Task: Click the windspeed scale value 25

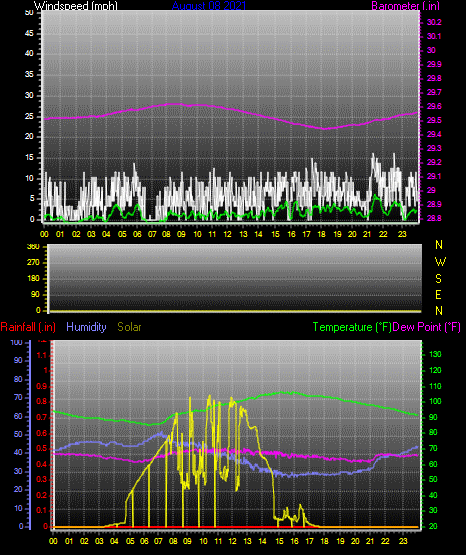Action: pyautogui.click(x=30, y=116)
